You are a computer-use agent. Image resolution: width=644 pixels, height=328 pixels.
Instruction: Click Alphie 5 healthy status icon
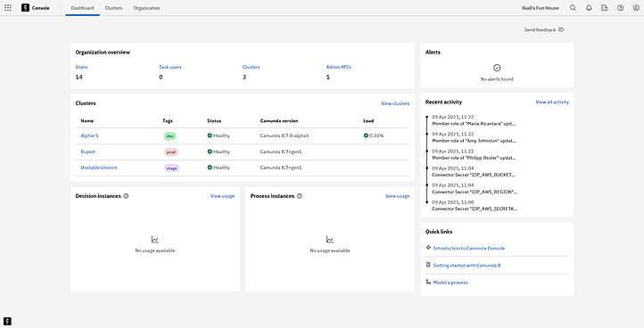[210, 135]
